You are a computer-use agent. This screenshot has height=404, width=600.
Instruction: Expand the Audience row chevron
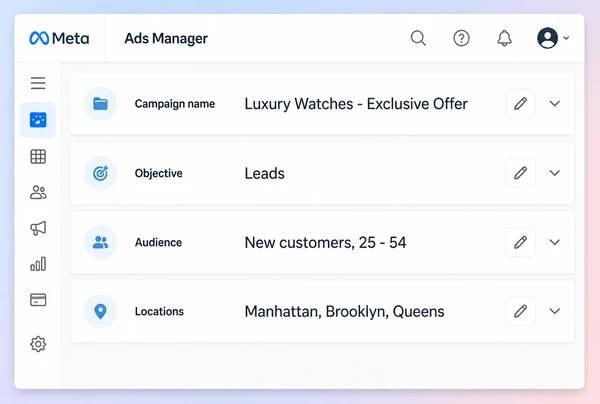tap(555, 242)
